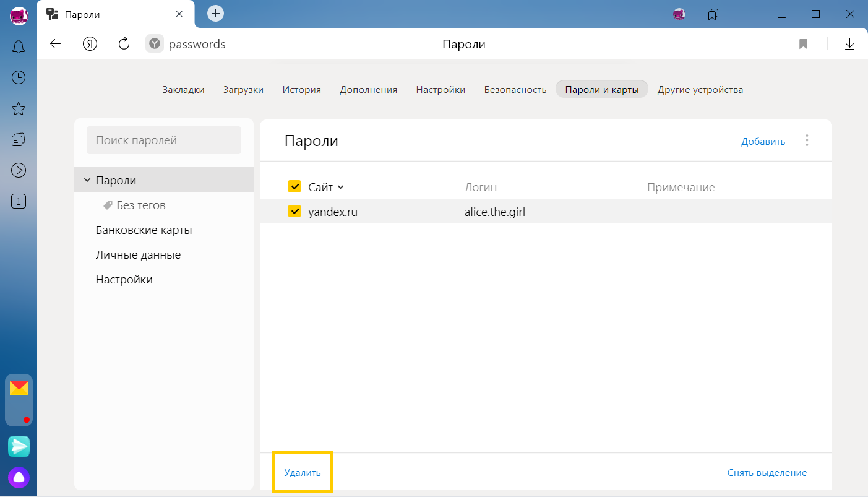Screen dimensions: 868x497
Task: Collapse the Пароли tree section
Action: click(87, 180)
